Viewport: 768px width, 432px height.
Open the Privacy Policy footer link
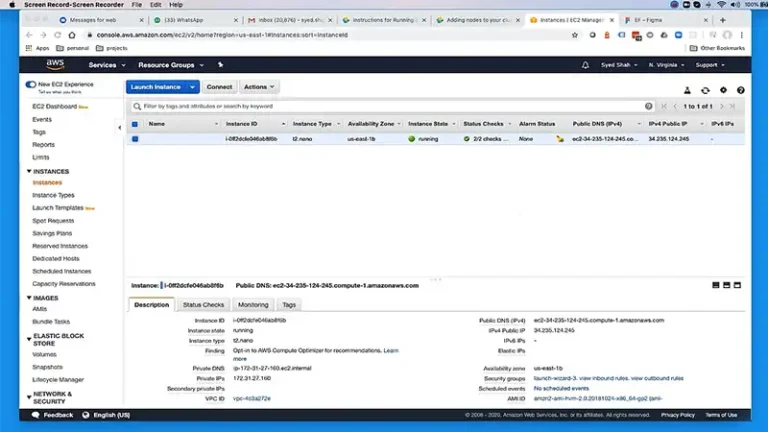(678, 415)
